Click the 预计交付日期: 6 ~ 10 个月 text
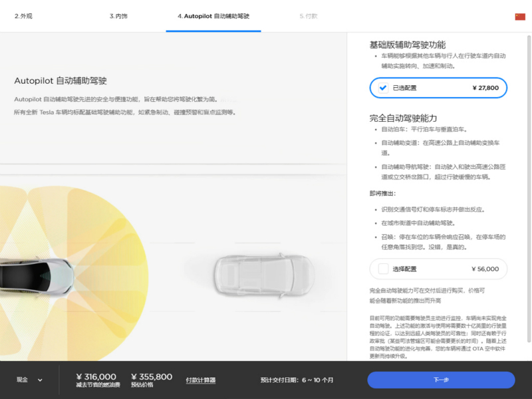532x399 pixels. pos(297,380)
